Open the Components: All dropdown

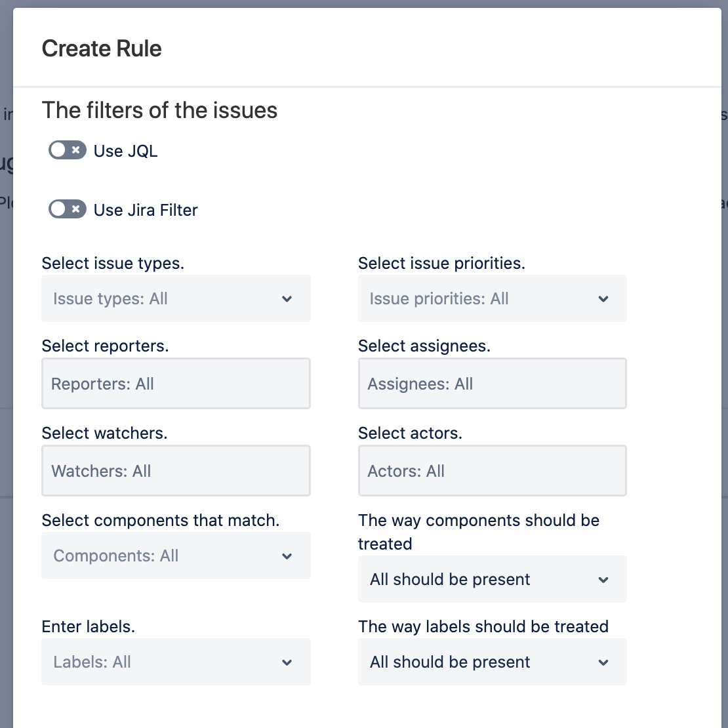pyautogui.click(x=175, y=556)
